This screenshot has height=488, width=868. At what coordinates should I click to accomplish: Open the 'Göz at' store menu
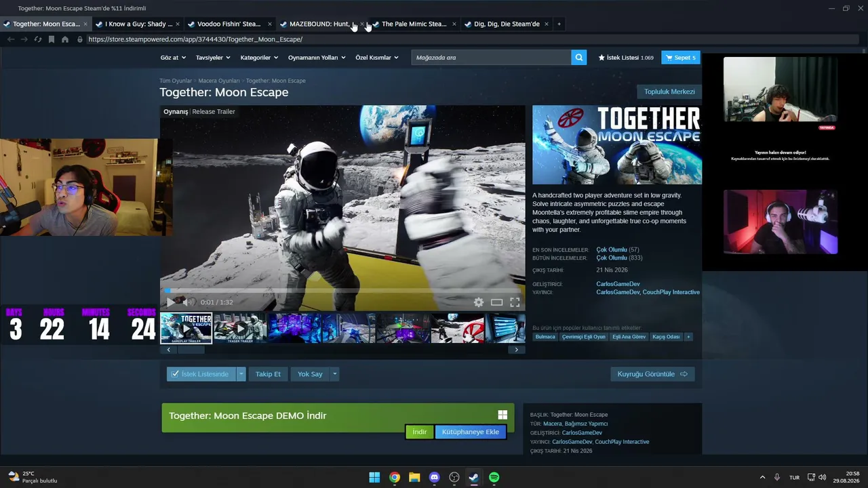pyautogui.click(x=172, y=58)
